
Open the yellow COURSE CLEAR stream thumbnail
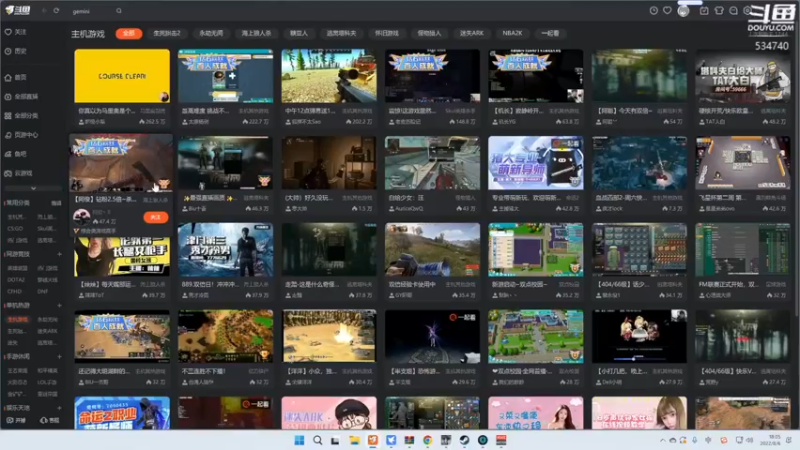click(x=122, y=76)
